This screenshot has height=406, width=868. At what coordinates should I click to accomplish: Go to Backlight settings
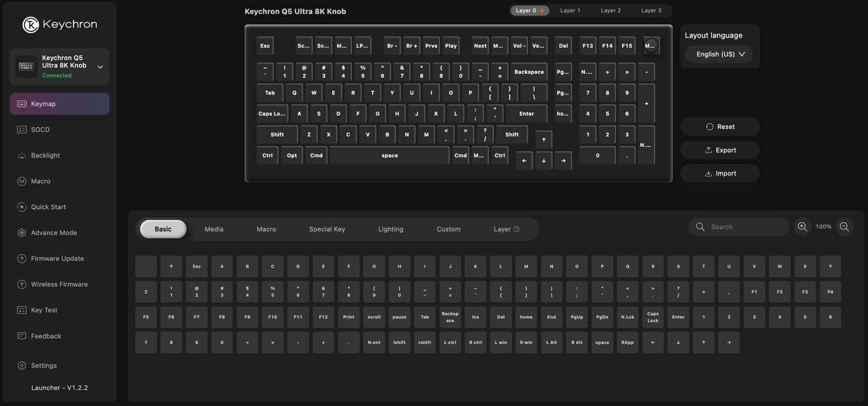(60, 155)
